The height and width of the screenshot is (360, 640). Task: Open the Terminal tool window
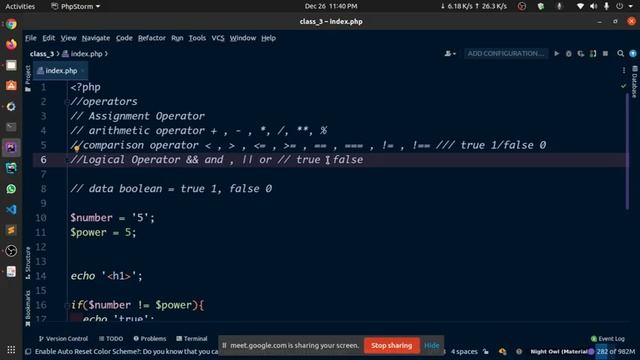(192, 339)
